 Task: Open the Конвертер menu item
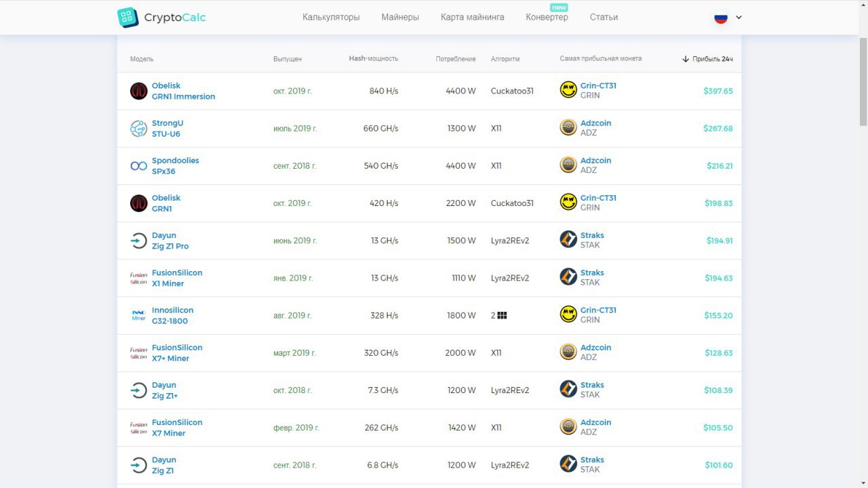coord(547,17)
